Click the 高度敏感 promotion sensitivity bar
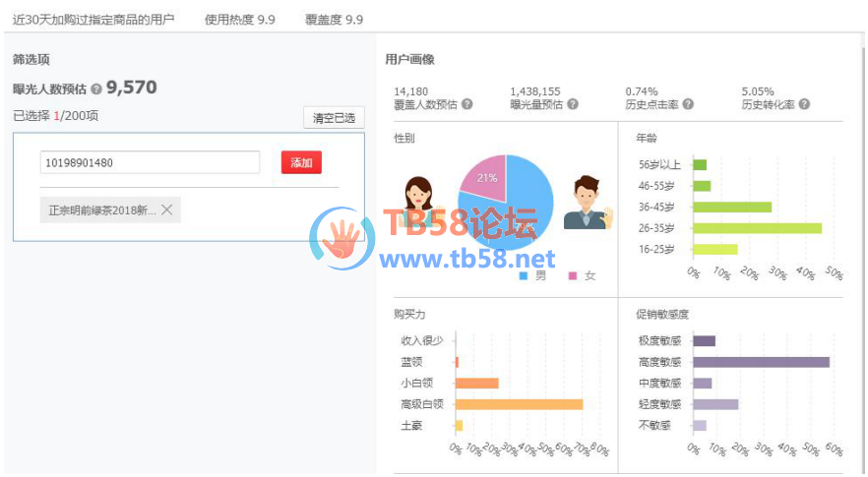The width and height of the screenshot is (868, 477). tap(761, 362)
